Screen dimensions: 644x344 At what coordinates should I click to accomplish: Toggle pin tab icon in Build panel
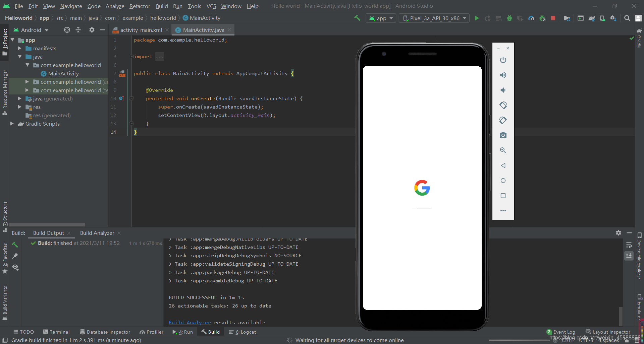pyautogui.click(x=15, y=256)
